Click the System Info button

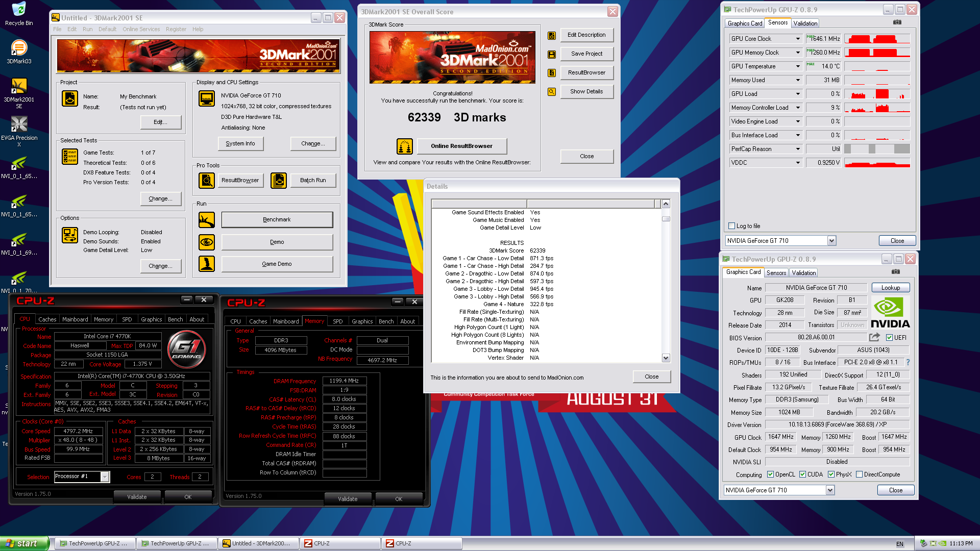click(240, 144)
